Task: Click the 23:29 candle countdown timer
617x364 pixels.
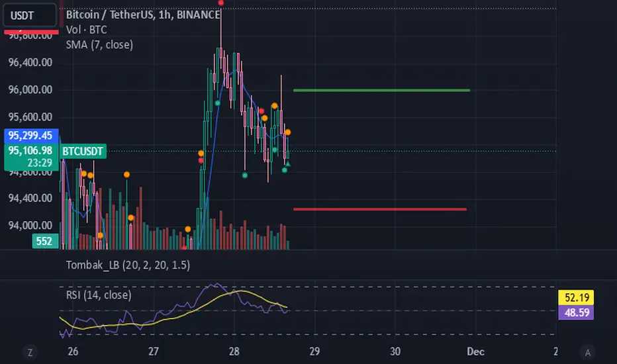Action: click(x=40, y=163)
